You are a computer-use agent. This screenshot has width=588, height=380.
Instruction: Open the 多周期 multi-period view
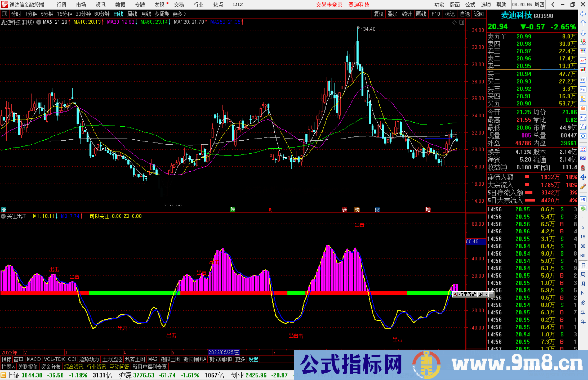(162, 14)
